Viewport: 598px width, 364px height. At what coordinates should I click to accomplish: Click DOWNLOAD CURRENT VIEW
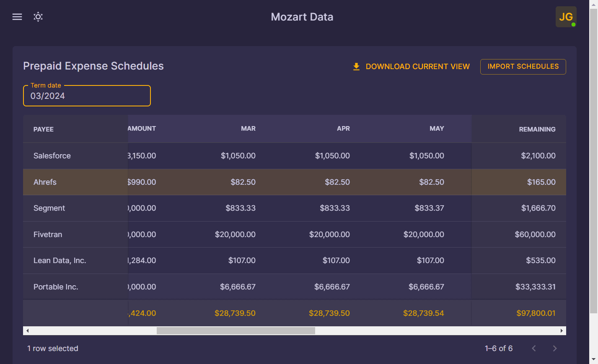[417, 66]
